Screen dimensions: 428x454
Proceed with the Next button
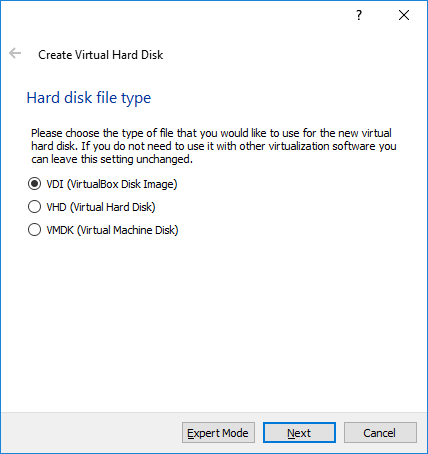pos(299,433)
